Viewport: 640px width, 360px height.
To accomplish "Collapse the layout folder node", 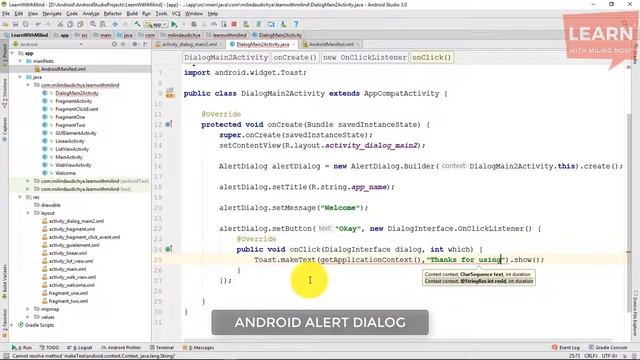I will tap(28, 213).
